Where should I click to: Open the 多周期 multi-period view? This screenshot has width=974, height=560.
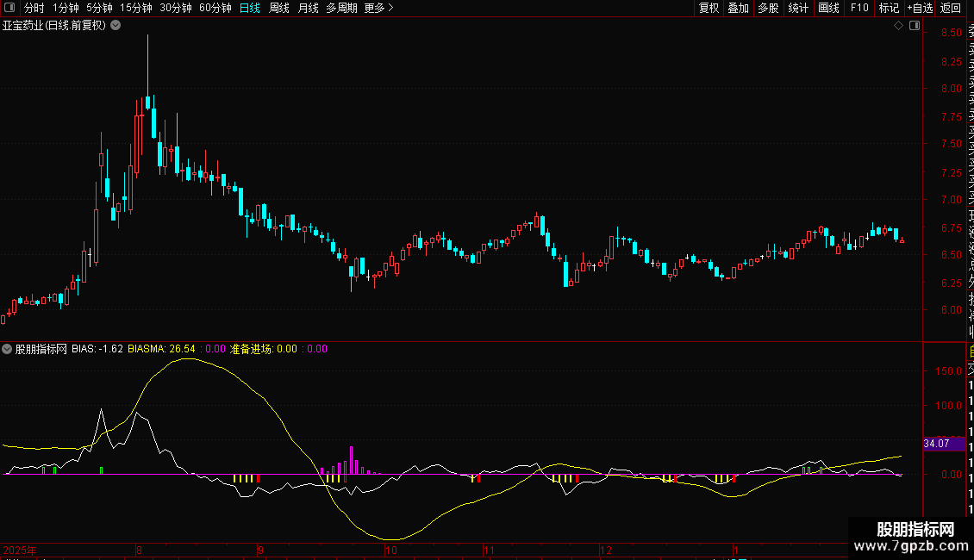tap(341, 8)
